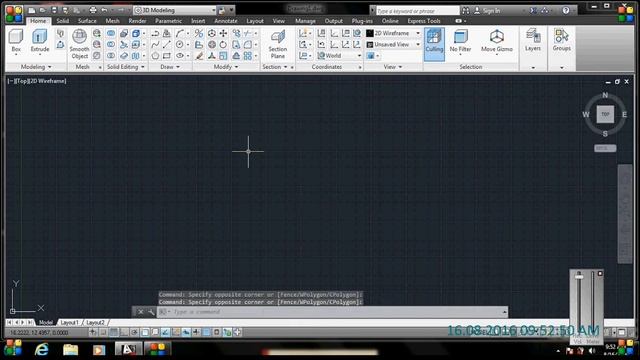Open the Solid ribbon tab
640x360 pixels.
pos(62,21)
